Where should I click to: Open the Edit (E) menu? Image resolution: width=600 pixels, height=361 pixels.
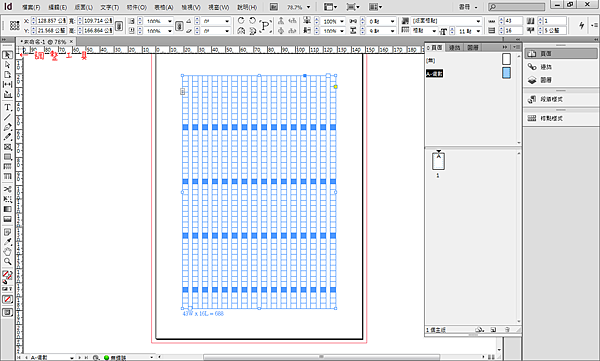click(x=57, y=7)
